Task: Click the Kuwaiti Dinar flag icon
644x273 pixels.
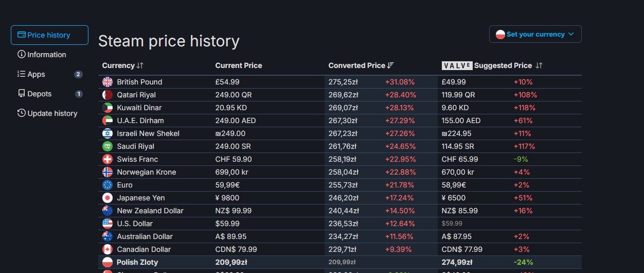Action: pos(108,108)
